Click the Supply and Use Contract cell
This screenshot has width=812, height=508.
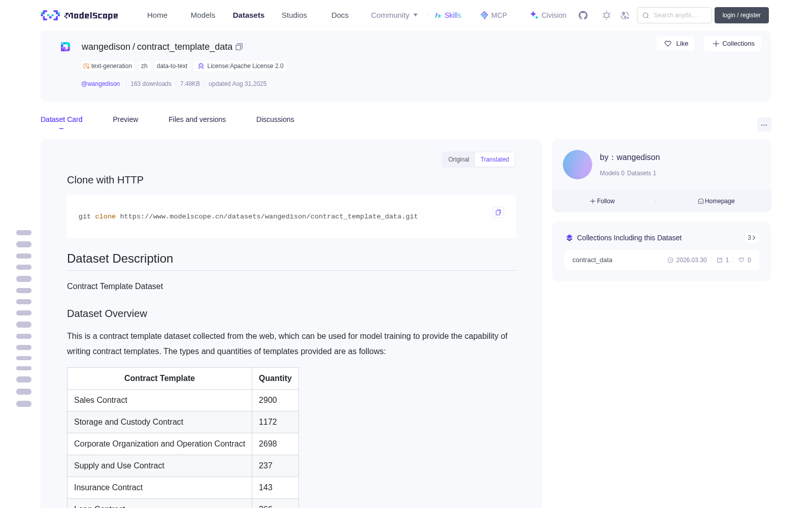(x=160, y=466)
